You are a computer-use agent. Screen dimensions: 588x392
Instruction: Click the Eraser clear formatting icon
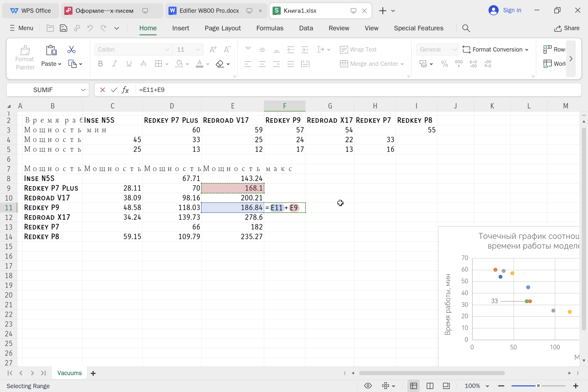tap(220, 64)
